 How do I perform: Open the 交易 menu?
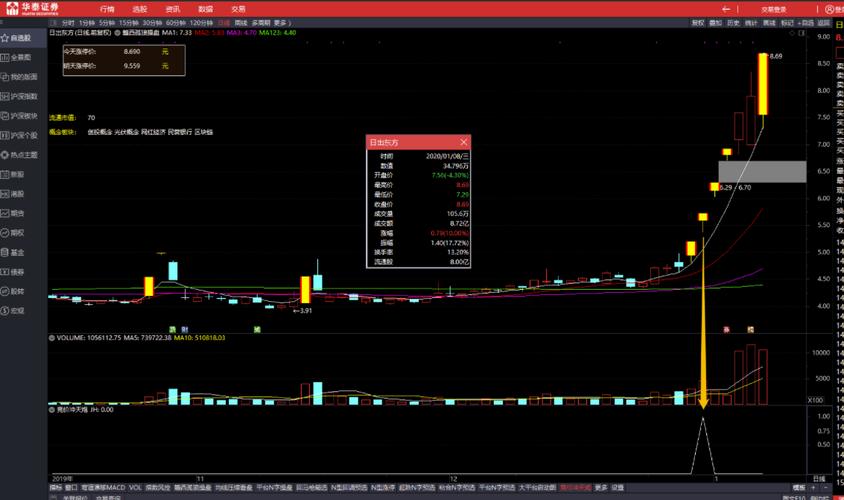coord(238,9)
